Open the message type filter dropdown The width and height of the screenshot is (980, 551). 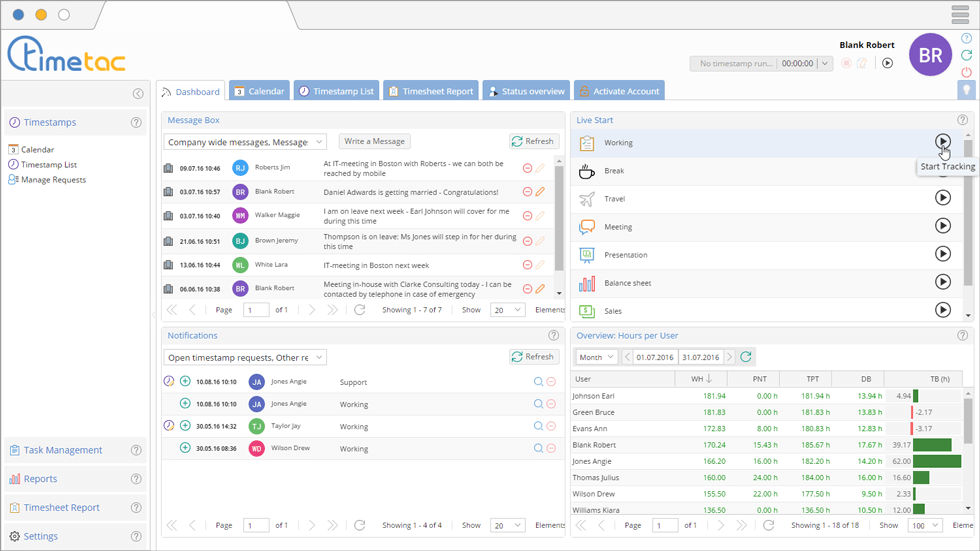[x=245, y=142]
